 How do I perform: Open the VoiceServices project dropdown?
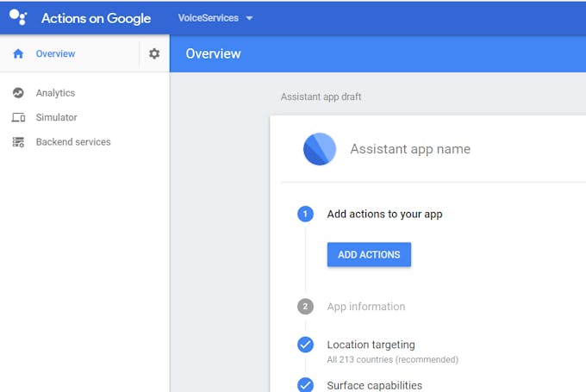click(215, 18)
